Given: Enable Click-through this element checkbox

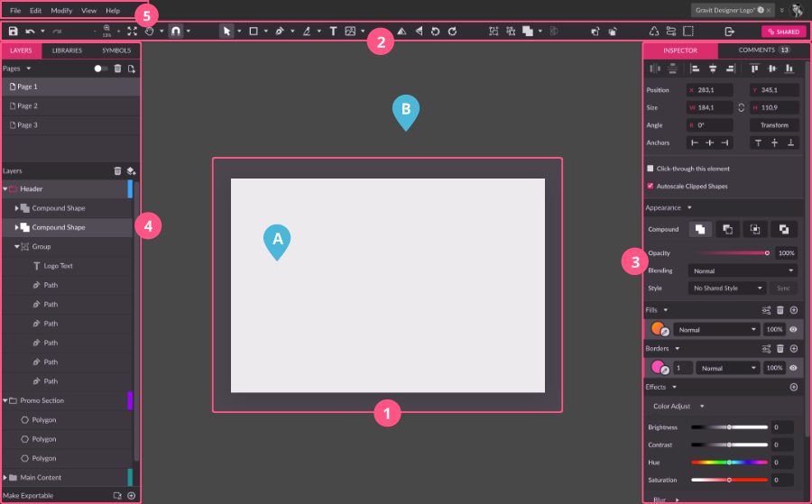Looking at the screenshot, I should pyautogui.click(x=651, y=169).
